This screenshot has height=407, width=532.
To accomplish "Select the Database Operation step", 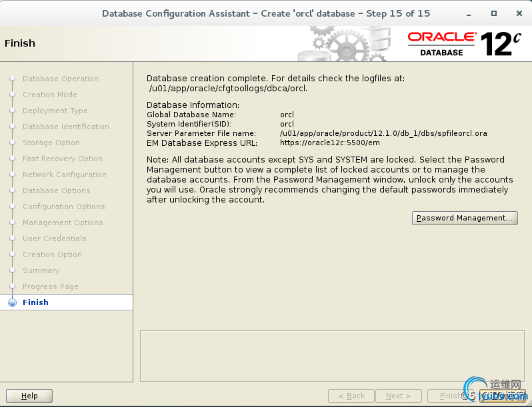I will click(61, 79).
